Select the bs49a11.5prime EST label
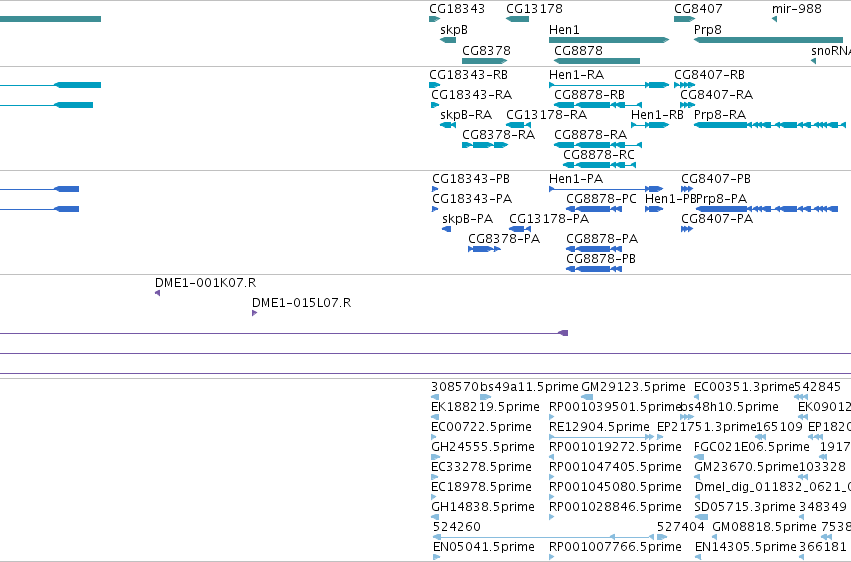 (x=529, y=387)
